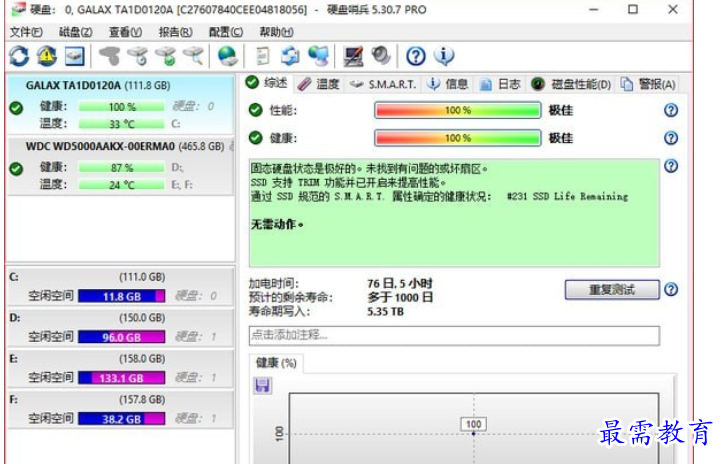Viewport: 721px width, 464px height.
Task: Click the (111.0 GB) size of C: partition
Action: [142, 277]
